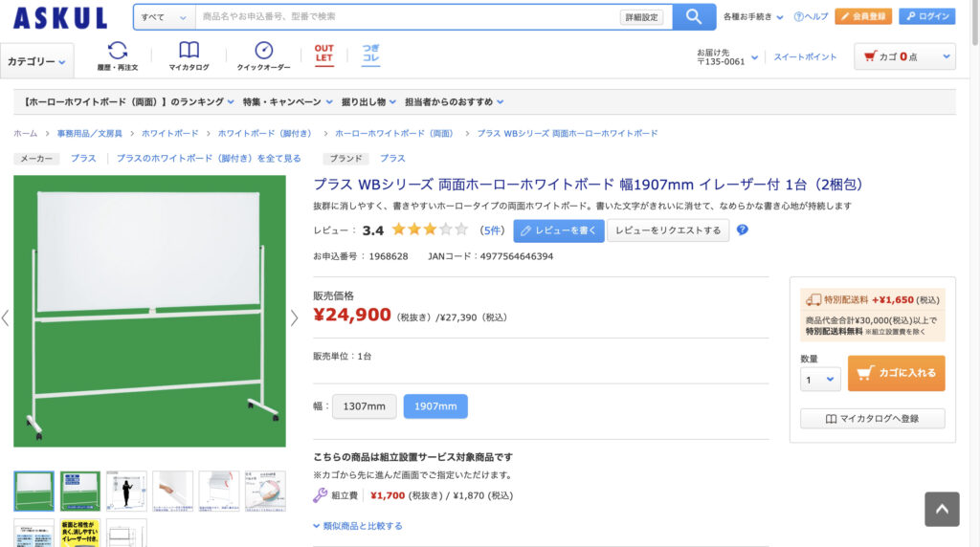Open the つぎコレ icon

pos(370,54)
